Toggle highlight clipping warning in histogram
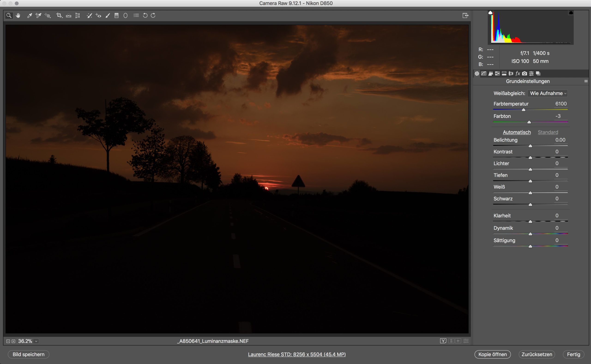Viewport: 591px width, 364px height. click(571, 12)
